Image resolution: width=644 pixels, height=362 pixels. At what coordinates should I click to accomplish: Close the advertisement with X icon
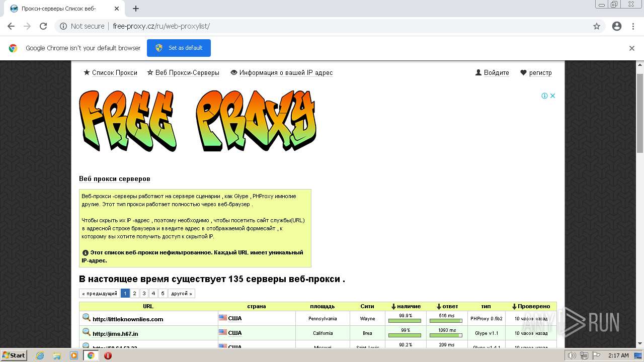pyautogui.click(x=552, y=96)
